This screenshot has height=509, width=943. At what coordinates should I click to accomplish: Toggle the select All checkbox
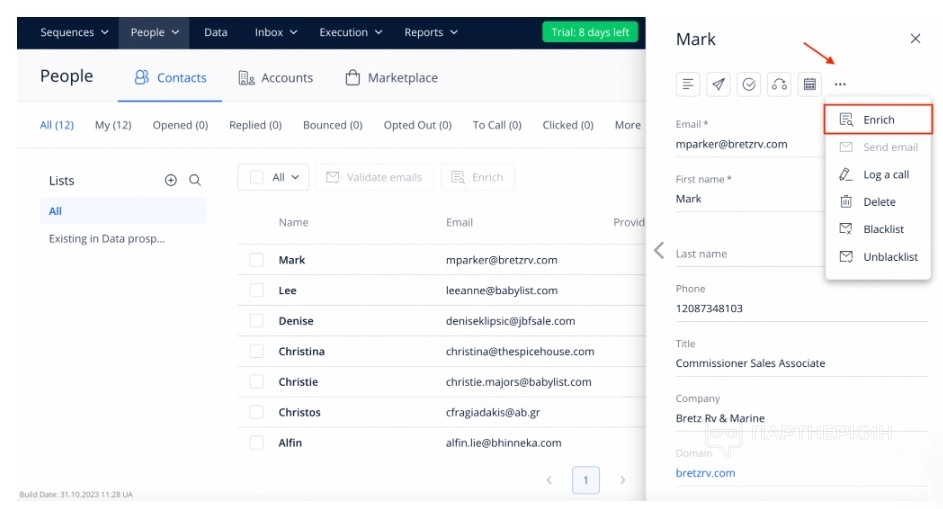pyautogui.click(x=257, y=177)
